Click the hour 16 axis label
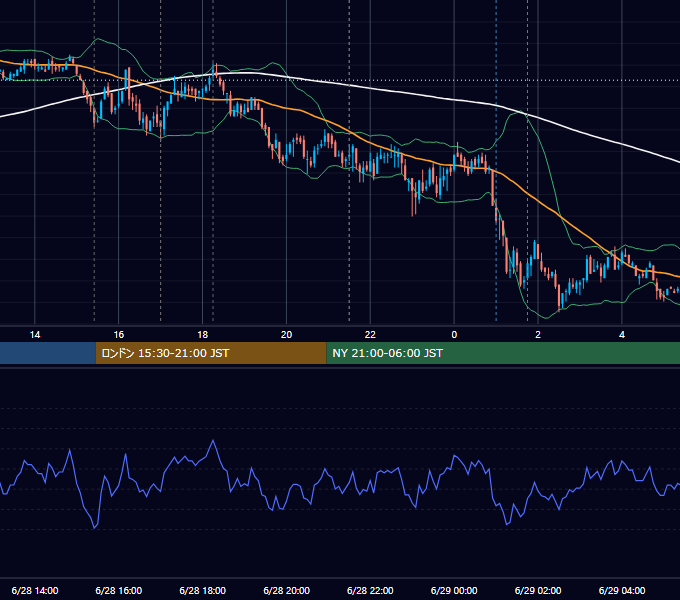Screen dimensions: 680x600 118,335
